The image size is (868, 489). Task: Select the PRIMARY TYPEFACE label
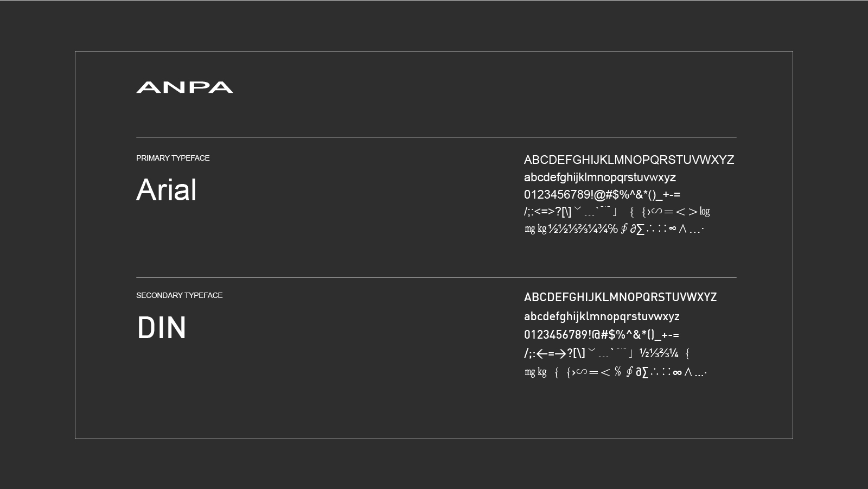173,158
